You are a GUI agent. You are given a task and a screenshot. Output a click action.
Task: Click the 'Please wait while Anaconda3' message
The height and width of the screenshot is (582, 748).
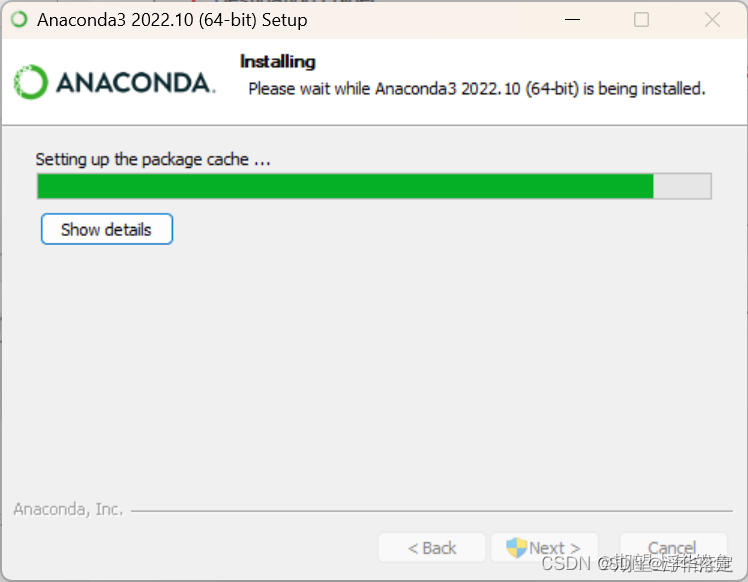[477, 89]
